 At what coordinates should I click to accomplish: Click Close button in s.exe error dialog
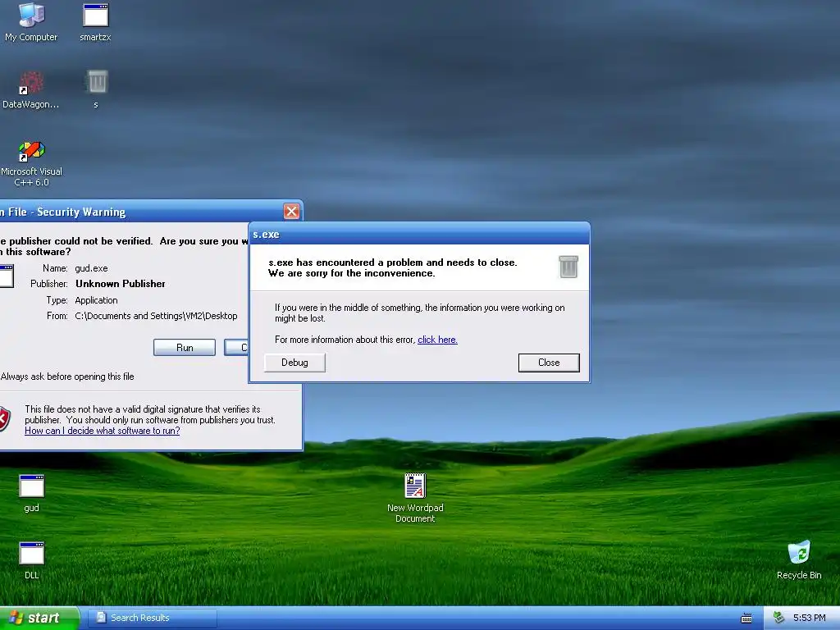(x=549, y=363)
